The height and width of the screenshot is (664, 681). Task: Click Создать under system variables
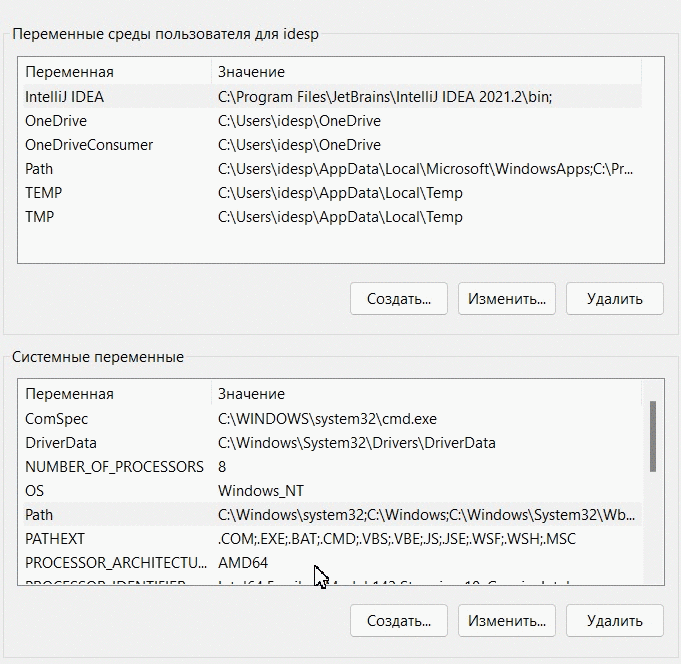(399, 621)
